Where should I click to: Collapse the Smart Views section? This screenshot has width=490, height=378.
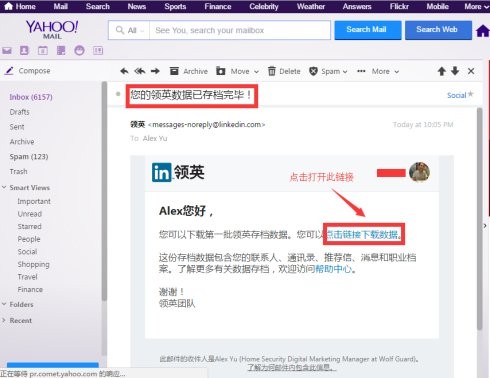pos(4,187)
